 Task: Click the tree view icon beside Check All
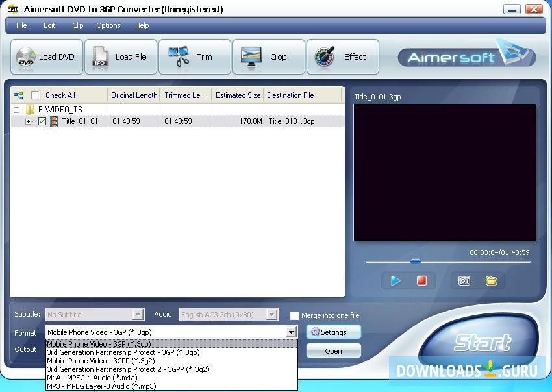click(18, 95)
